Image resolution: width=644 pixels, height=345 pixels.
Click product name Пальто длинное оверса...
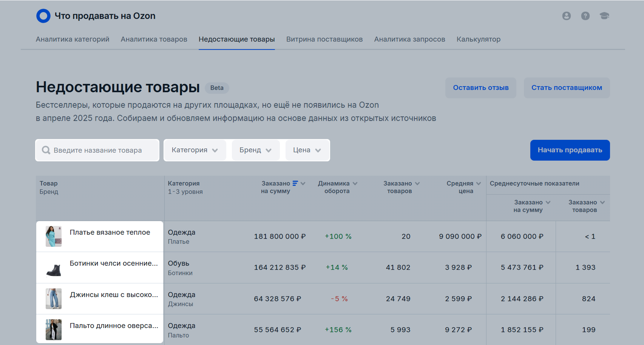pyautogui.click(x=114, y=326)
